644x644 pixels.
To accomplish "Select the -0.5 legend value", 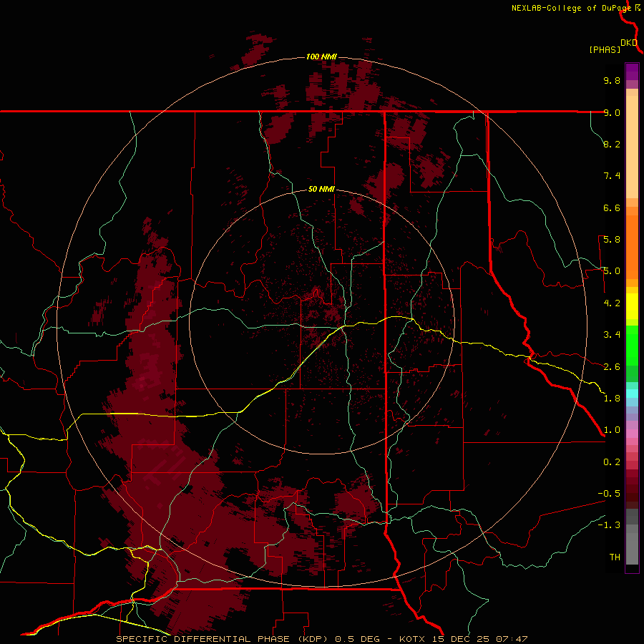I will 609,494.
